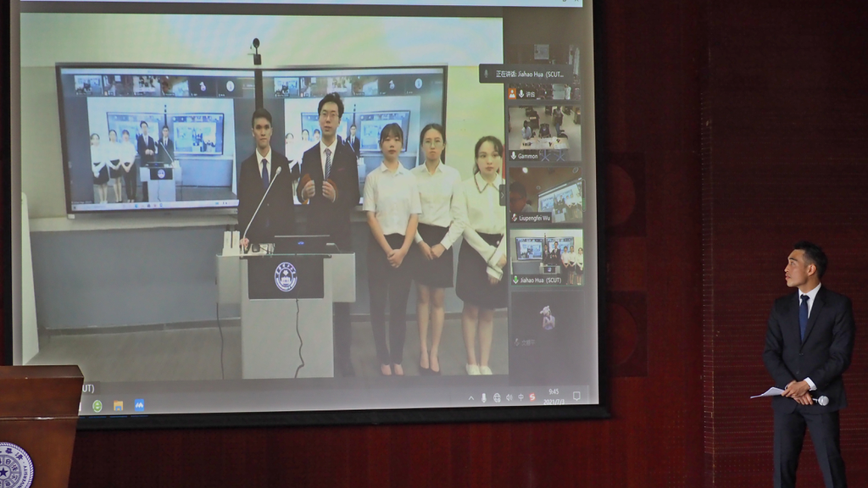The width and height of the screenshot is (868, 488).
Task: Open the 360 browser taskbar icon
Action: (97, 406)
